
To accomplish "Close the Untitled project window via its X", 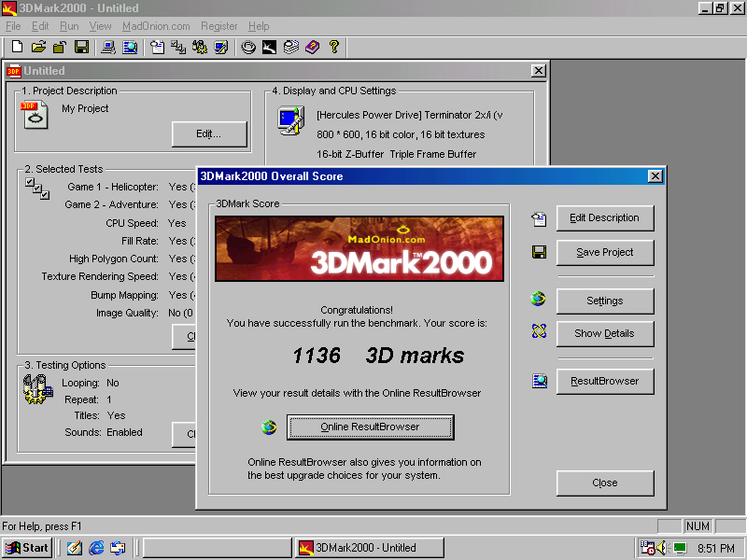I will [539, 71].
